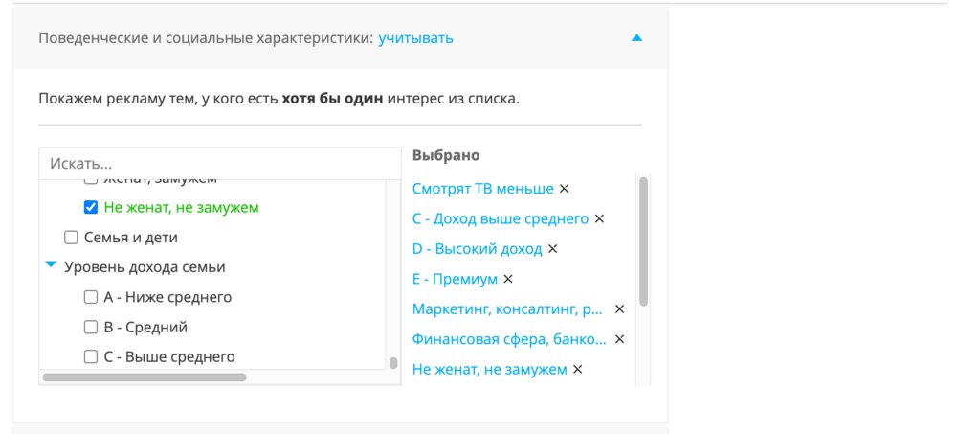Click the tree horizontal scrollbar

[145, 377]
